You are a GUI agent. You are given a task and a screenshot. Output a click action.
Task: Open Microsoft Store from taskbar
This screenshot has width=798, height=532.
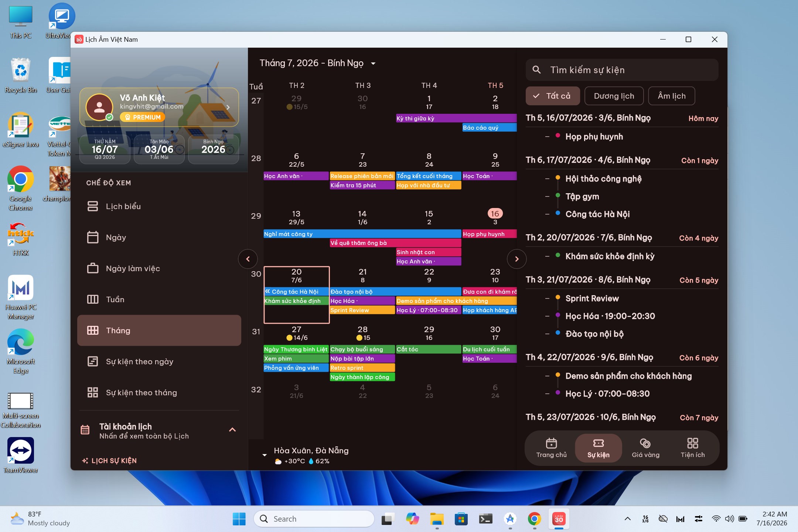[461, 519]
